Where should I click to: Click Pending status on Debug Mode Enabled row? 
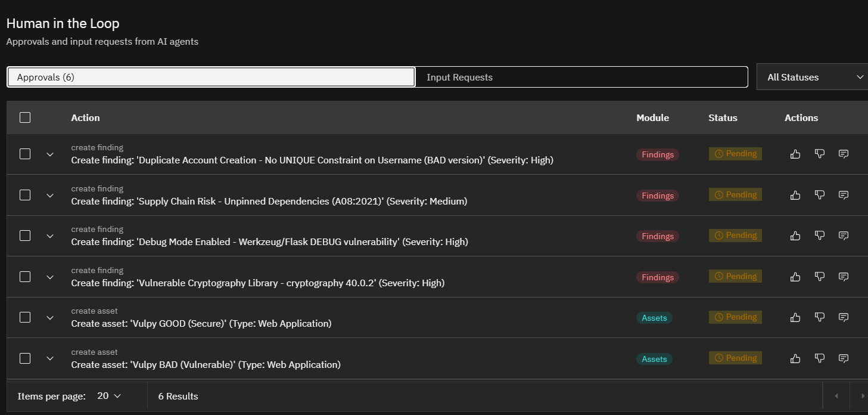pos(735,236)
